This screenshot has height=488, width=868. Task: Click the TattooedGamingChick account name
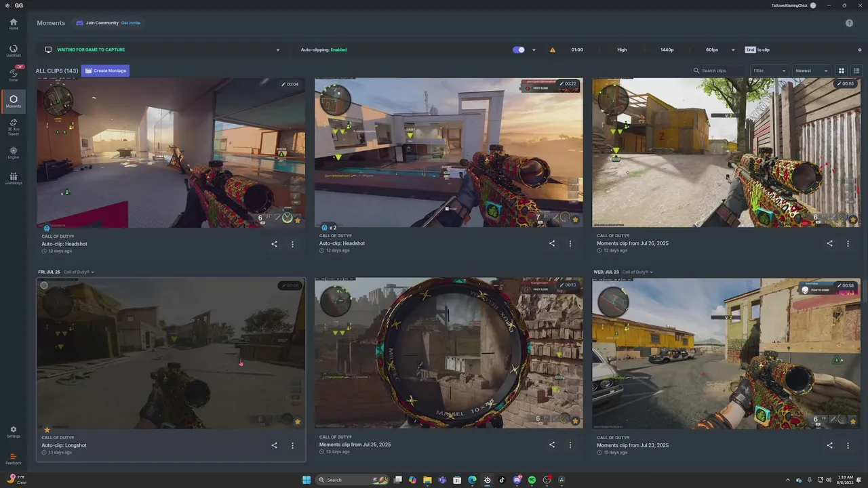[x=789, y=5]
